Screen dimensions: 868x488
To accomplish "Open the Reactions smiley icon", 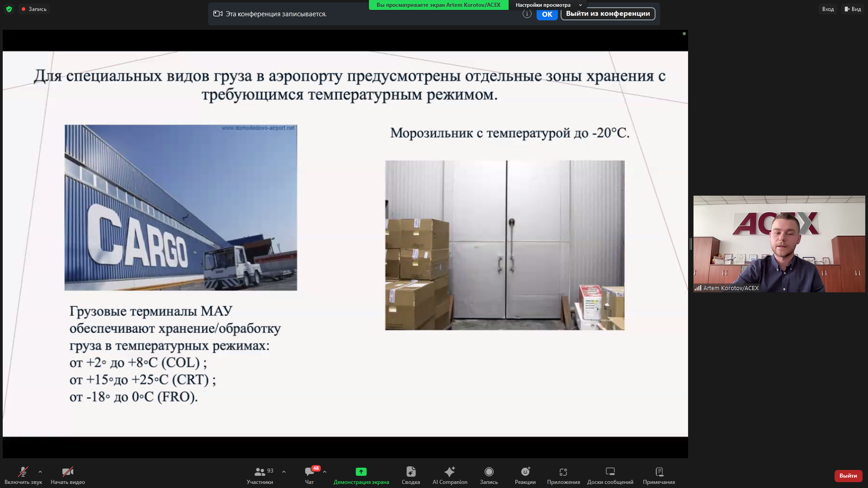I will 525,472.
